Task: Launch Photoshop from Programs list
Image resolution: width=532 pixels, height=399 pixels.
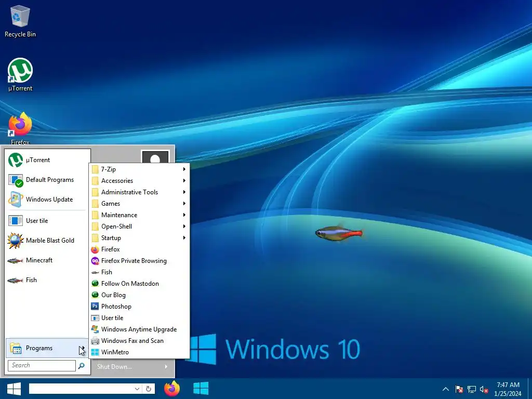Action: (139, 307)
